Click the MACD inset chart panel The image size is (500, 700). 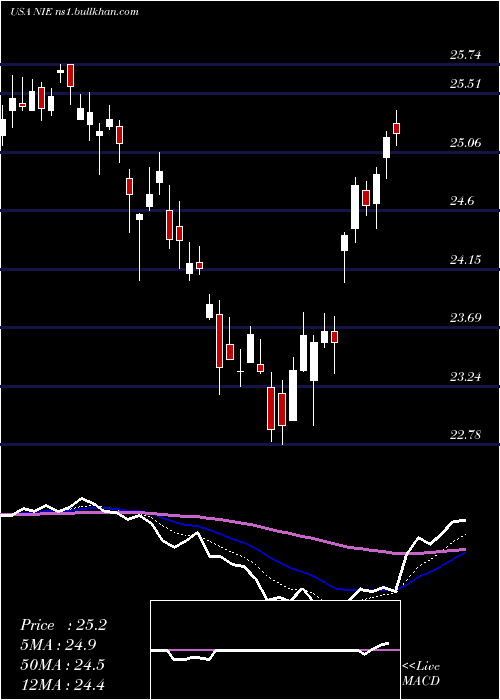275,650
